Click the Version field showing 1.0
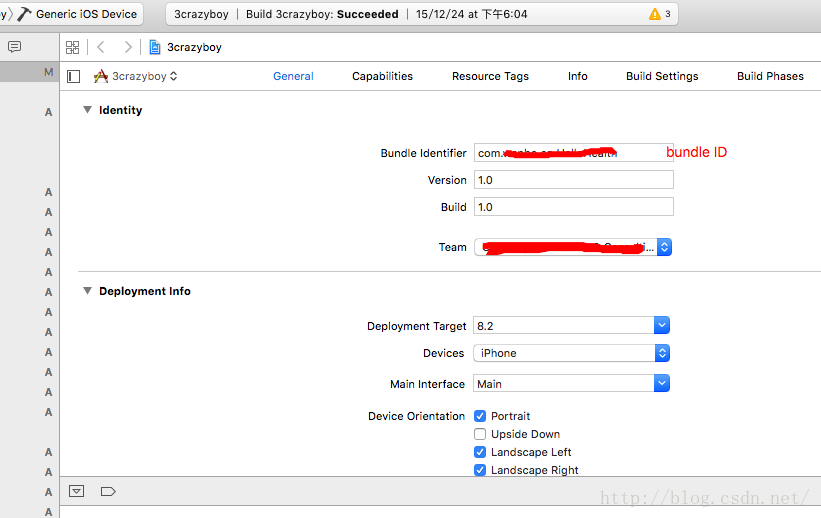This screenshot has width=821, height=518. point(574,180)
